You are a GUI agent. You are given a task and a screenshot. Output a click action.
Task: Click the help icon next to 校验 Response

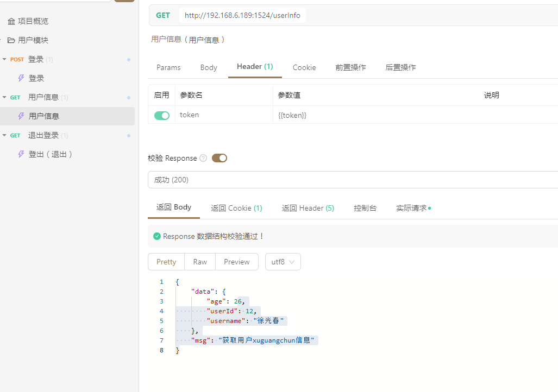[203, 158]
